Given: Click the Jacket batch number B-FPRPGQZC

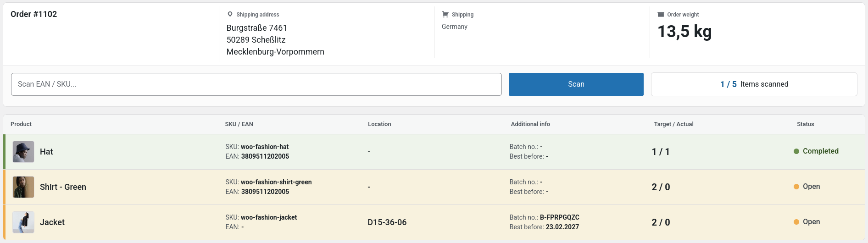Looking at the screenshot, I should [560, 217].
